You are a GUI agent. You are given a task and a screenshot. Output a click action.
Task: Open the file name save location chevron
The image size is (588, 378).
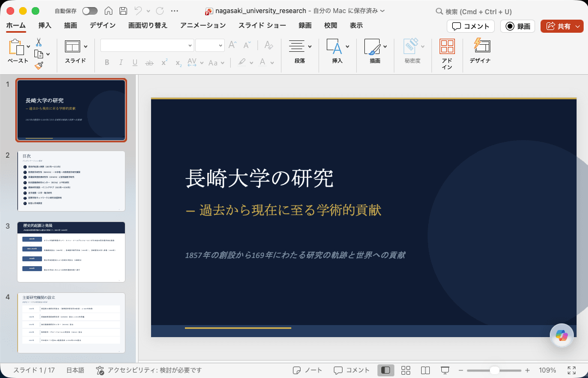pyautogui.click(x=382, y=11)
